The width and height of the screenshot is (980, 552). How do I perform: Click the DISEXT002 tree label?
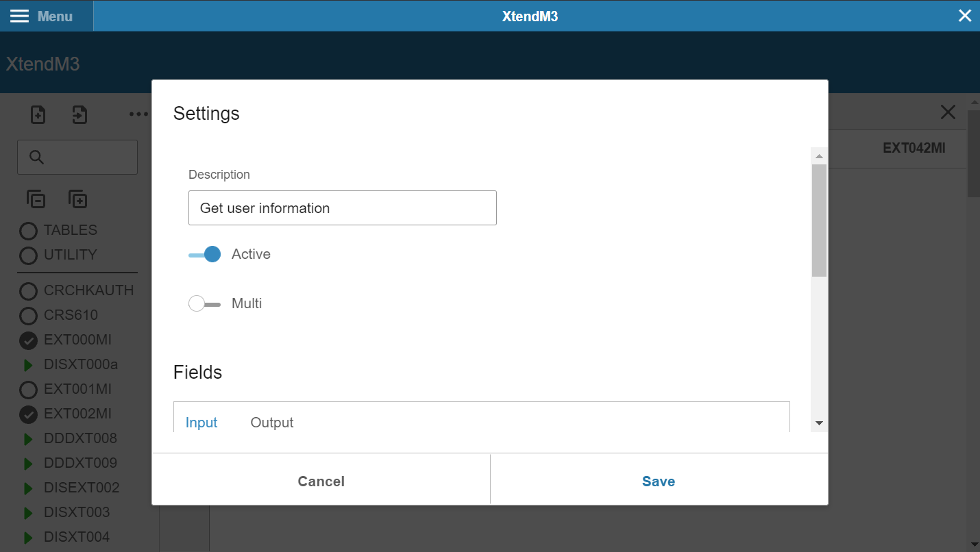tap(82, 488)
